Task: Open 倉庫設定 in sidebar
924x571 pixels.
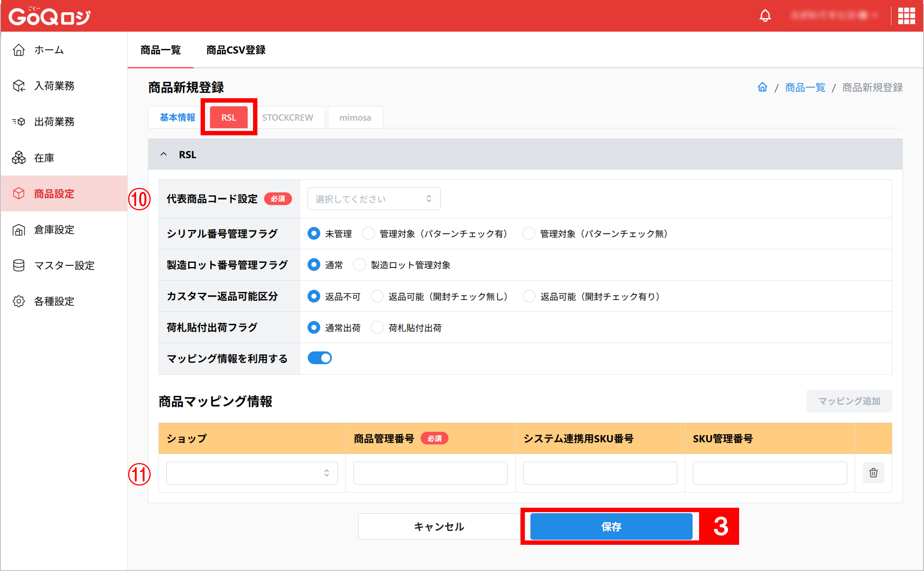Action: (54, 230)
